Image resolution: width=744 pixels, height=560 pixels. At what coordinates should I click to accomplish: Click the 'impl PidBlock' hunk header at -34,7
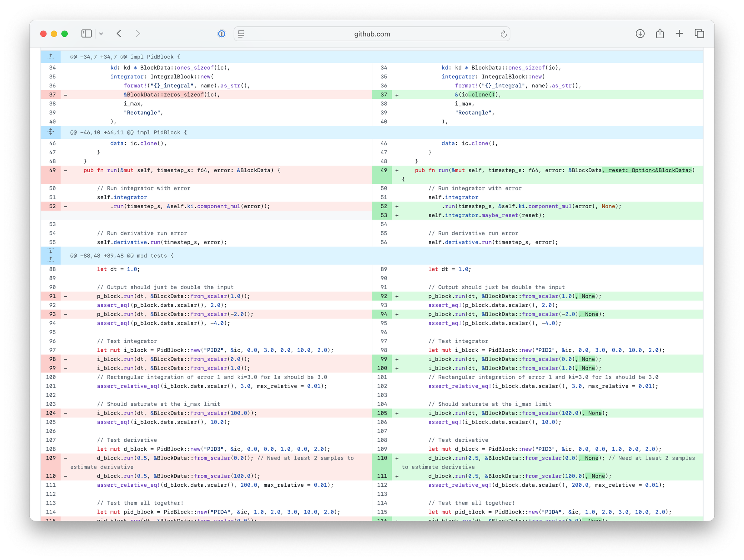[125, 57]
